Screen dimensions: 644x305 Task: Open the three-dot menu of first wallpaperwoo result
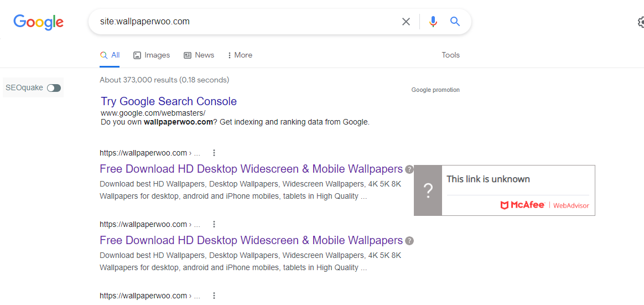tap(214, 153)
